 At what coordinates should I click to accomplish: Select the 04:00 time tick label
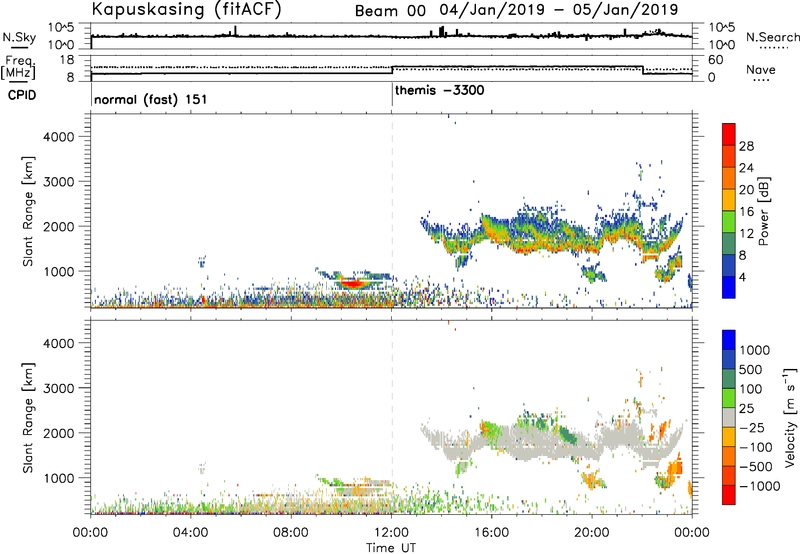(x=190, y=533)
